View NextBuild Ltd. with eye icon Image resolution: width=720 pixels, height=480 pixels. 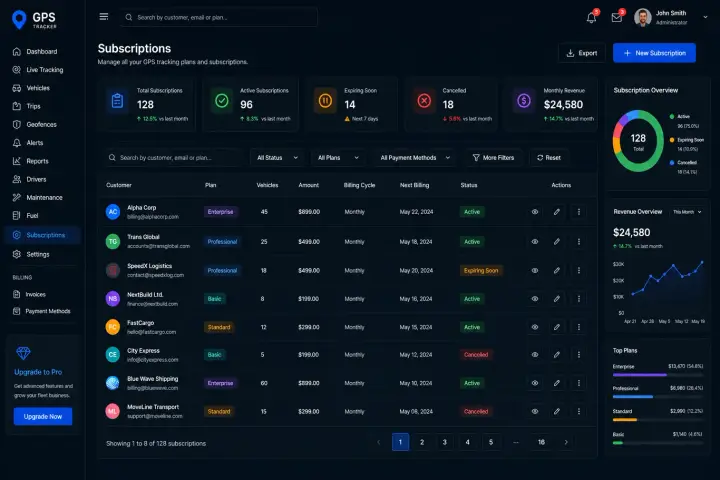(x=534, y=299)
